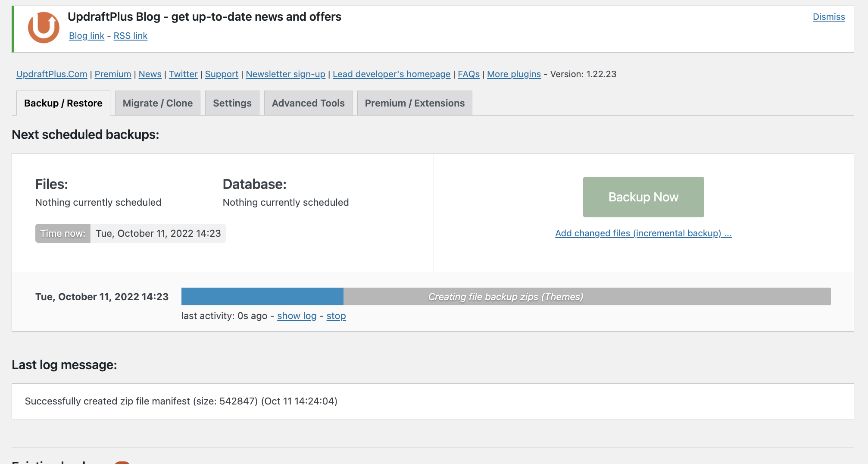This screenshot has height=464, width=868.
Task: Click the backup progress bar for Themes
Action: tap(506, 297)
